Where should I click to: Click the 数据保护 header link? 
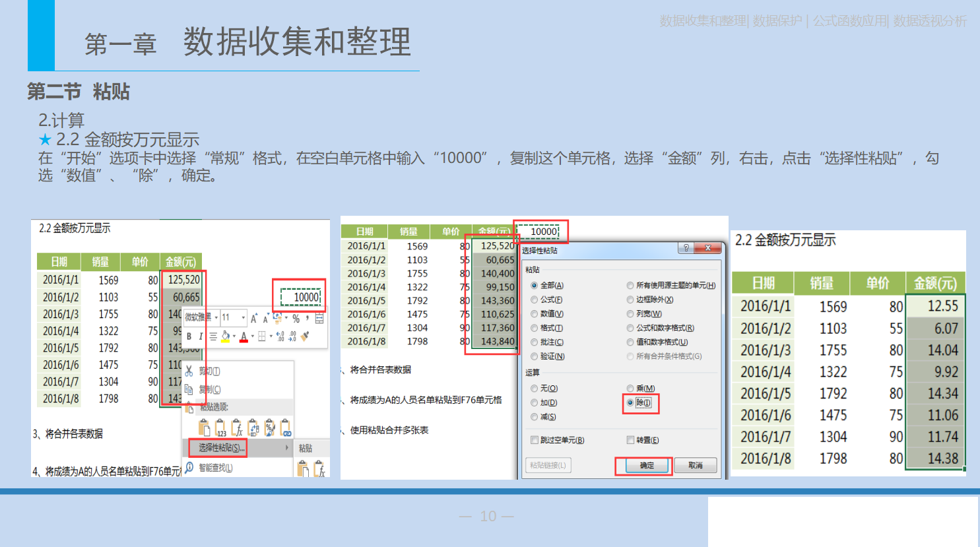click(777, 21)
